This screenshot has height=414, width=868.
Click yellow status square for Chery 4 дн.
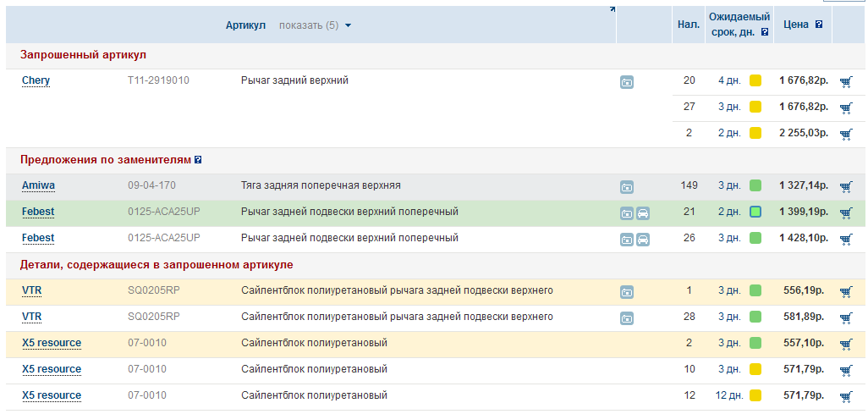[755, 80]
